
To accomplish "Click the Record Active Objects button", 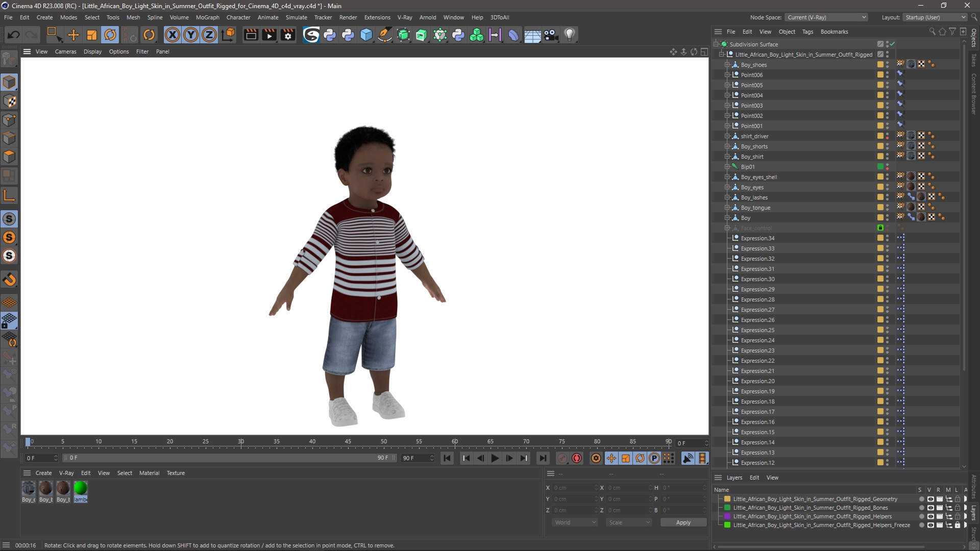I will (562, 458).
